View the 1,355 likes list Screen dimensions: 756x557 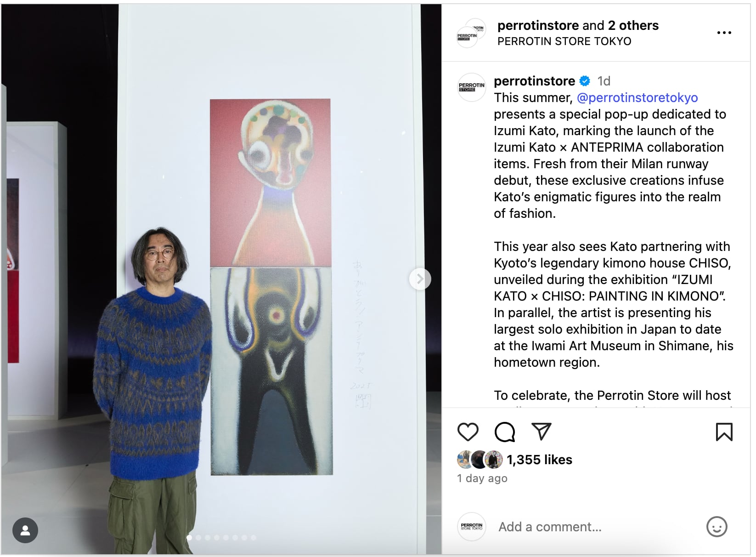pyautogui.click(x=539, y=460)
